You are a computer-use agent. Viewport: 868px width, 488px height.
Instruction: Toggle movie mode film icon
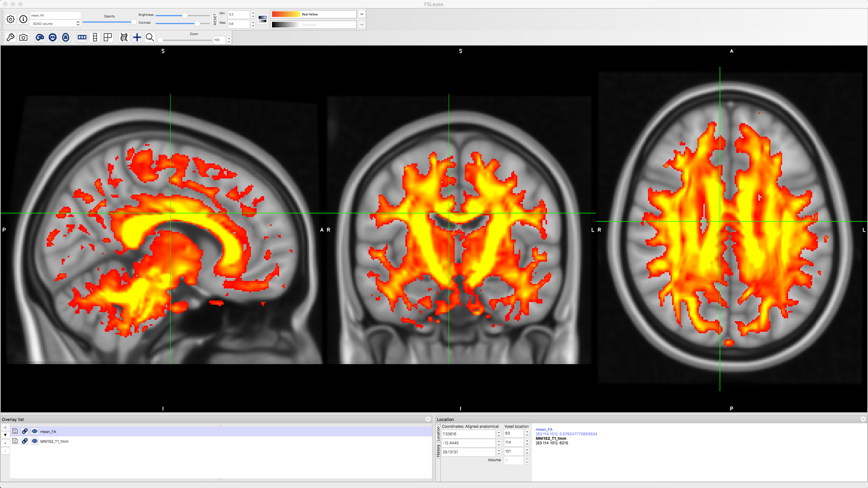pyautogui.click(x=124, y=37)
